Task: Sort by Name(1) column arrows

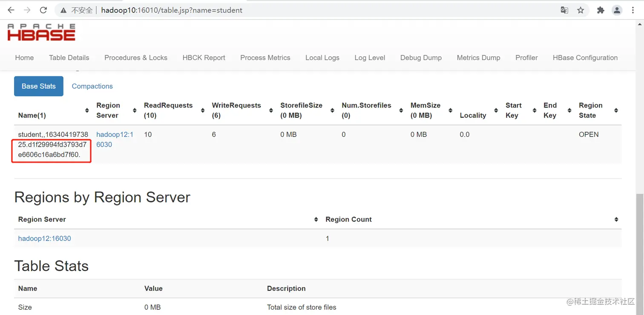Action: pos(87,110)
